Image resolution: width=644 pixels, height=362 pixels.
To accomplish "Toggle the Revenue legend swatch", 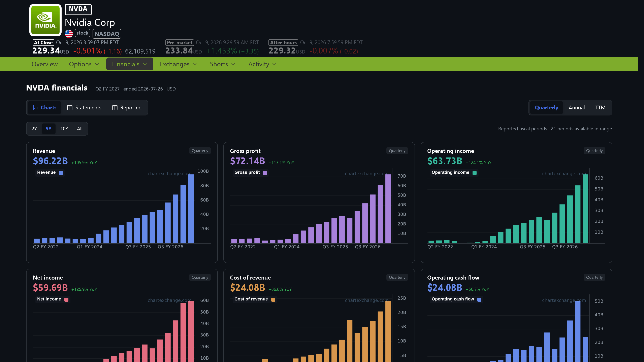I will tap(61, 173).
